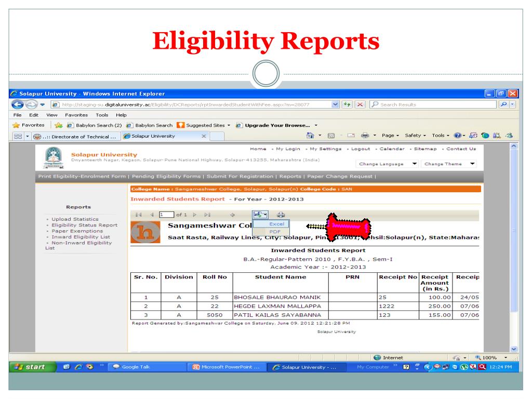Close the Solapur University tab
The width and height of the screenshot is (532, 399).
click(x=204, y=136)
